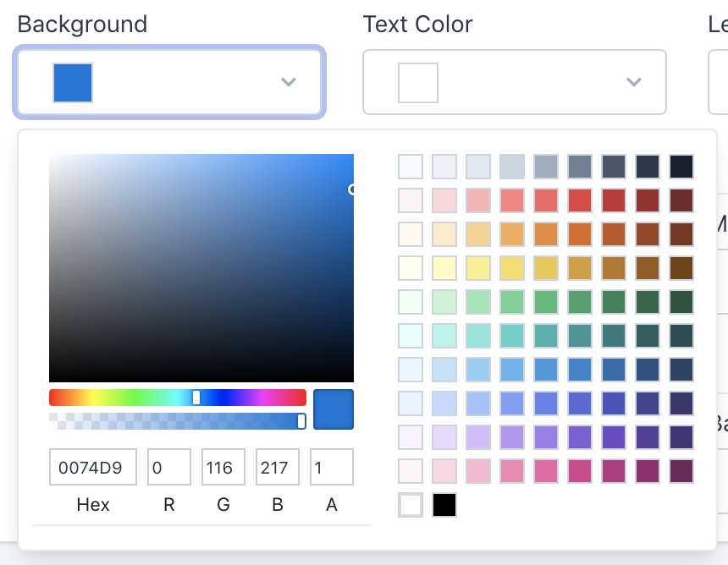Select the G channel input showing 116
This screenshot has height=565, width=728.
coord(223,467)
